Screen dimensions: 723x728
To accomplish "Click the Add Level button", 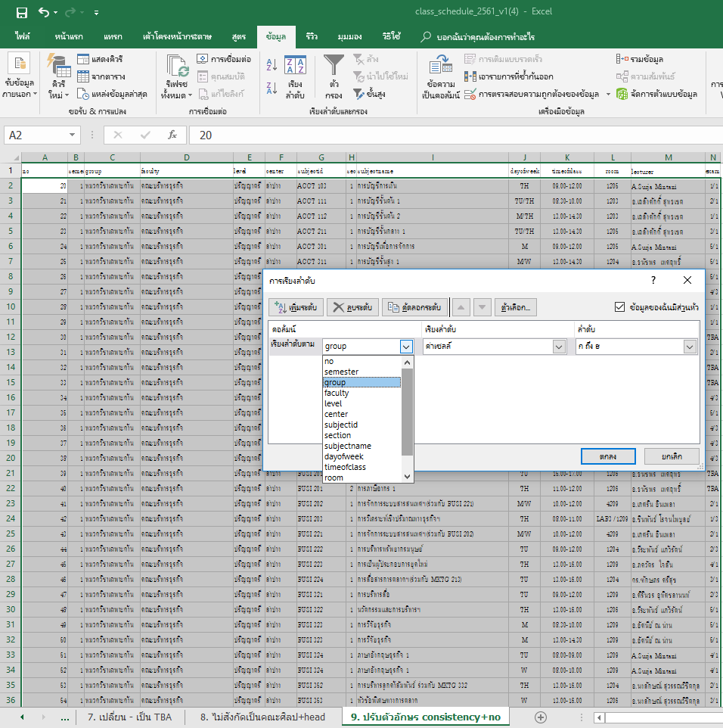I will pos(296,307).
